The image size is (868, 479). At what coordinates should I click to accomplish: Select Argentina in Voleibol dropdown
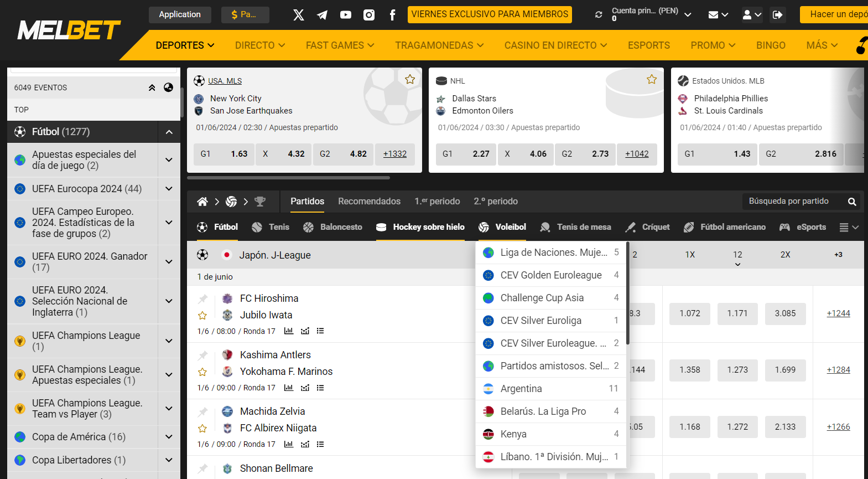[551, 389]
